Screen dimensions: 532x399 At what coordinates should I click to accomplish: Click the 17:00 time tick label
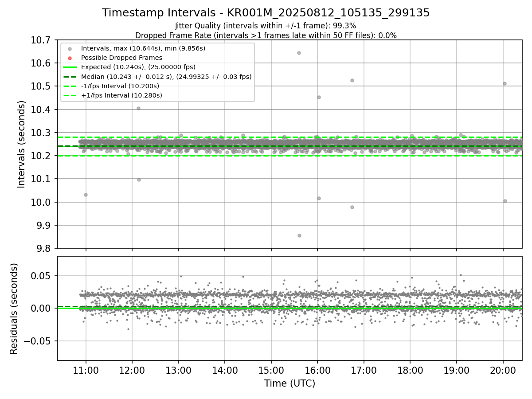click(364, 370)
